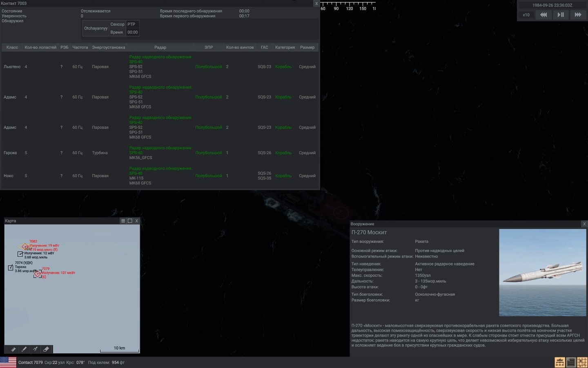This screenshot has height=368, width=588.
Task: Maximize the Карта map window
Action: point(130,221)
